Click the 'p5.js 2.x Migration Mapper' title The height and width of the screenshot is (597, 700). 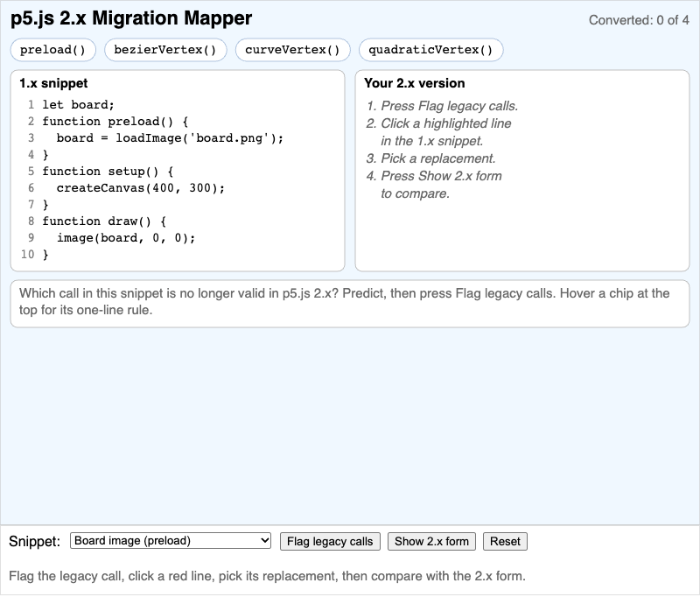click(131, 18)
